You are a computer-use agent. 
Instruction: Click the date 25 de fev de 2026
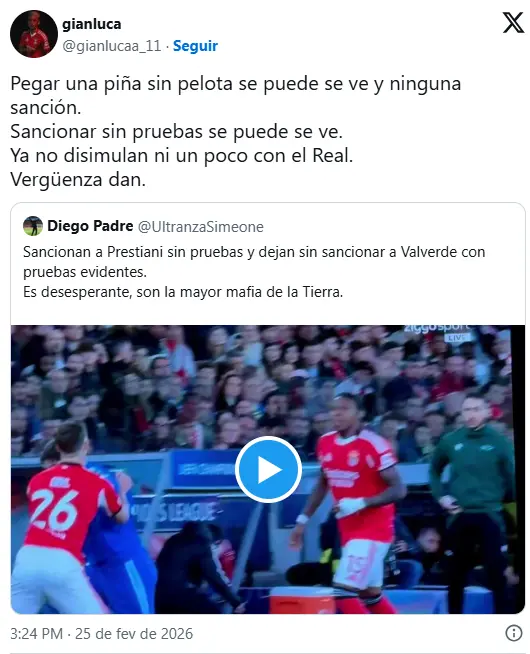[x=134, y=634]
